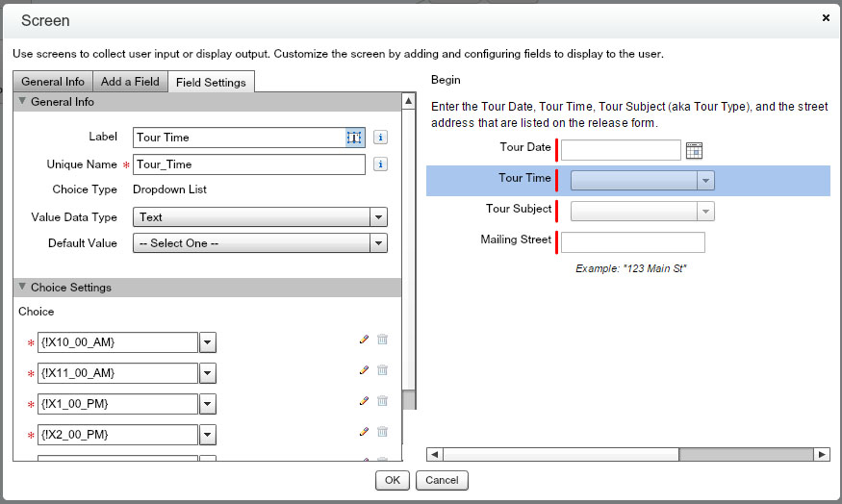Image resolution: width=842 pixels, height=504 pixels.
Task: Delete the {!X1_00_PM} choice with trash icon
Action: [382, 400]
